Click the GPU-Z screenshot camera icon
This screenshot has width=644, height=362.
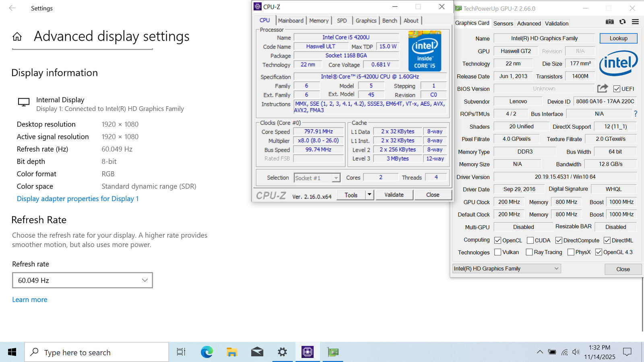610,22
